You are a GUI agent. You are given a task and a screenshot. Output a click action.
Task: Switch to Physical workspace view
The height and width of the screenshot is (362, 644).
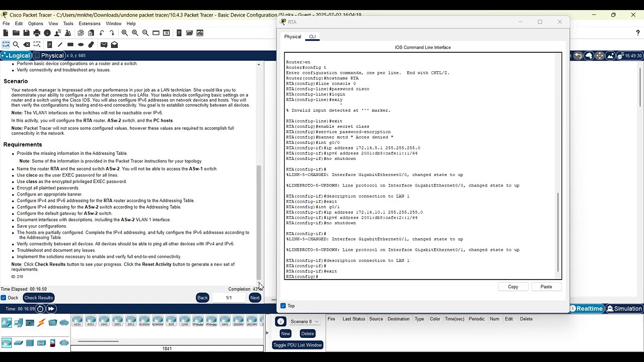coord(49,55)
